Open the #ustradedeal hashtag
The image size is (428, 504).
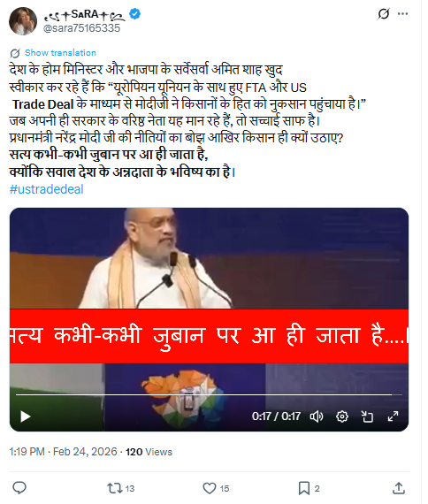coord(46,189)
